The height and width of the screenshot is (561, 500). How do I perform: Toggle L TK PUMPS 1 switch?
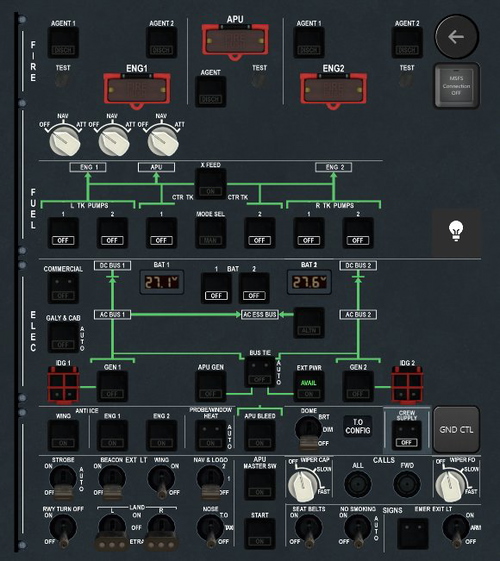(x=63, y=233)
